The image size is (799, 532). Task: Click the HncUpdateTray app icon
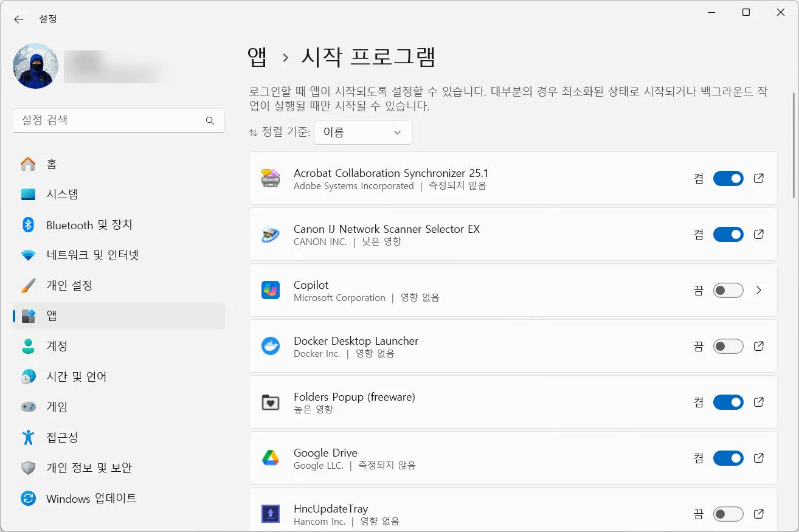pyautogui.click(x=270, y=514)
